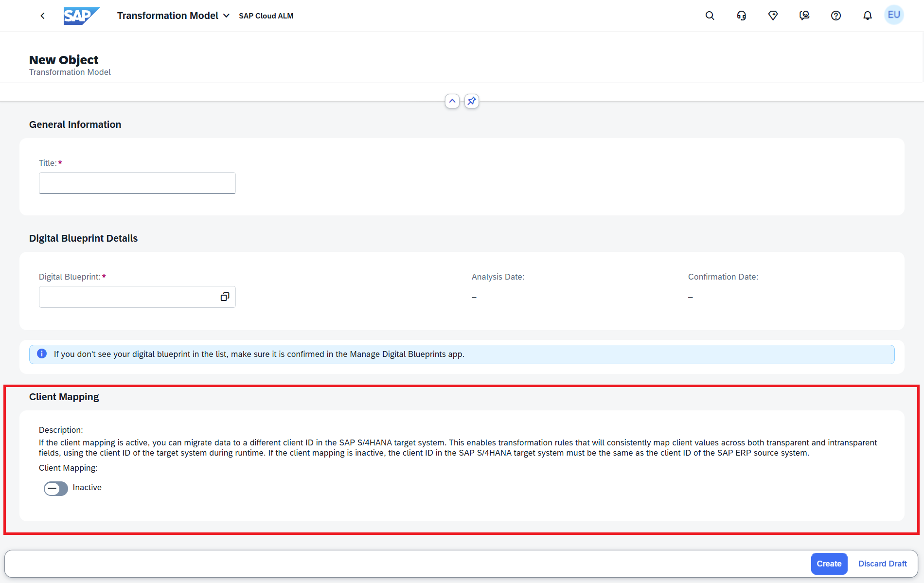Open the feedback chat icon
This screenshot has width=924, height=583.
[804, 16]
